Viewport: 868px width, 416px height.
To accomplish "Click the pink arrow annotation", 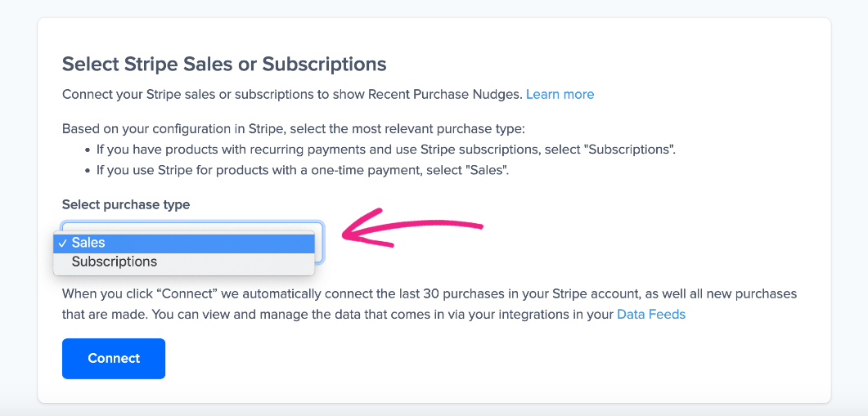I will (413, 227).
